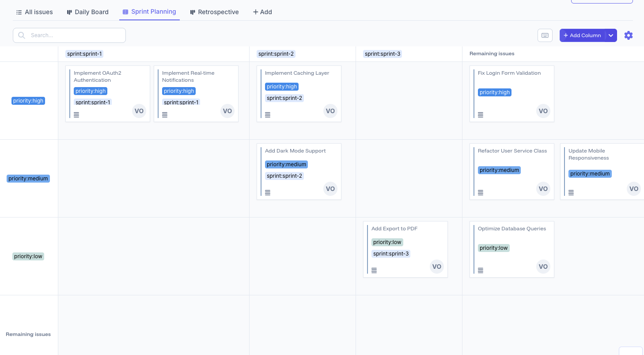Screen dimensions: 644x355
Task: Switch to the All issues tab
Action: click(x=34, y=12)
